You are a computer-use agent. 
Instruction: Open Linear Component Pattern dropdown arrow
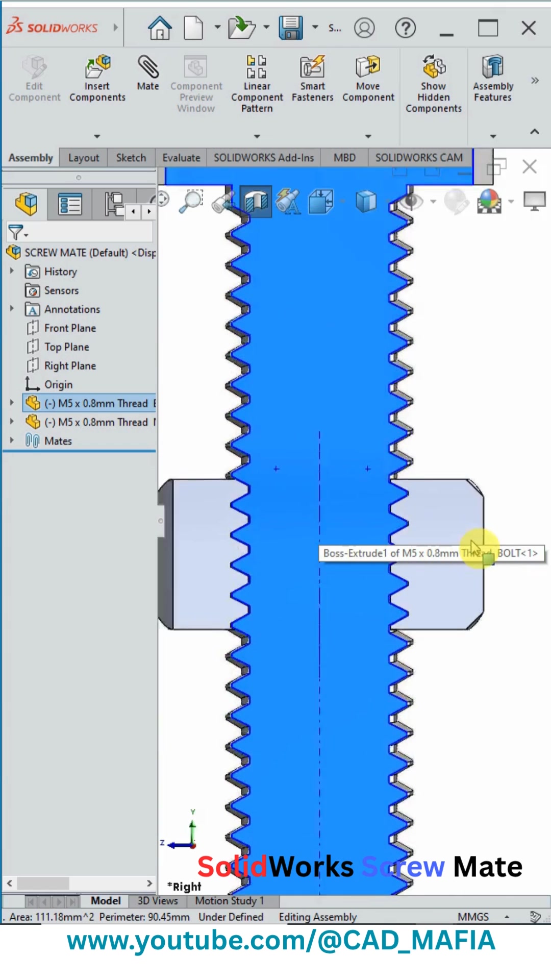point(257,136)
